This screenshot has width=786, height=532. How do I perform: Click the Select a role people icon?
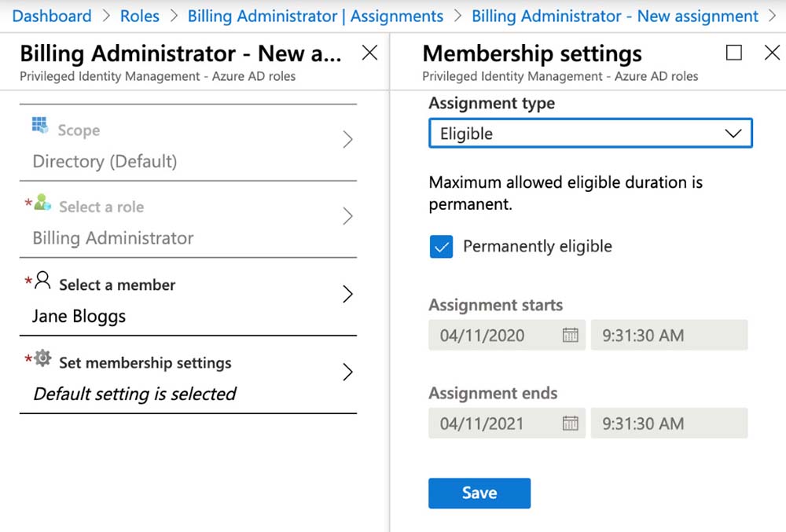[42, 204]
